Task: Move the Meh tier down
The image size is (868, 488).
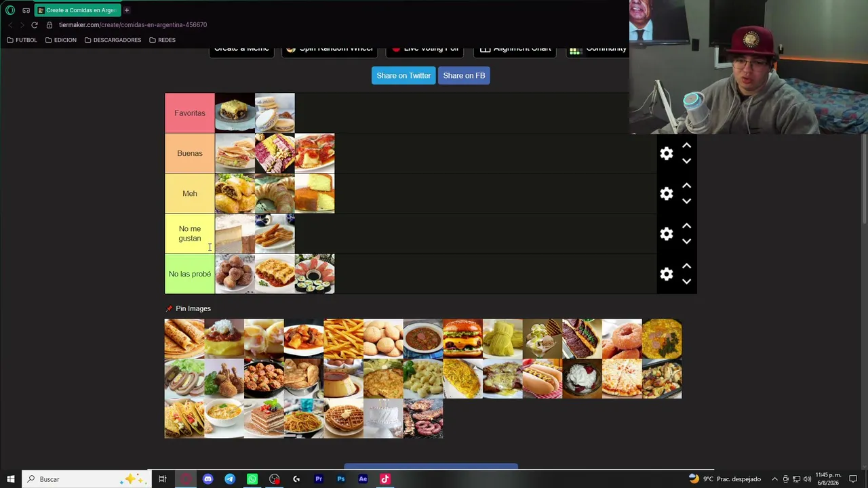Action: click(686, 201)
